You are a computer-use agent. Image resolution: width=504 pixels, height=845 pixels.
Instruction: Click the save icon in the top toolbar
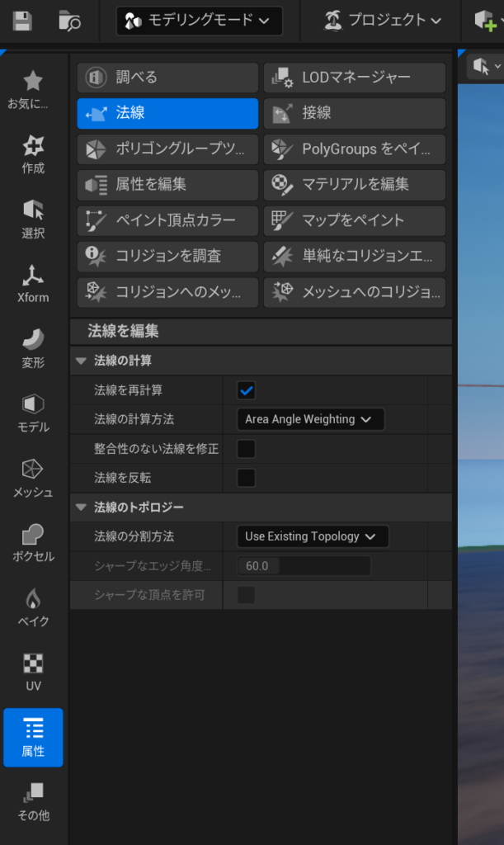tap(22, 21)
